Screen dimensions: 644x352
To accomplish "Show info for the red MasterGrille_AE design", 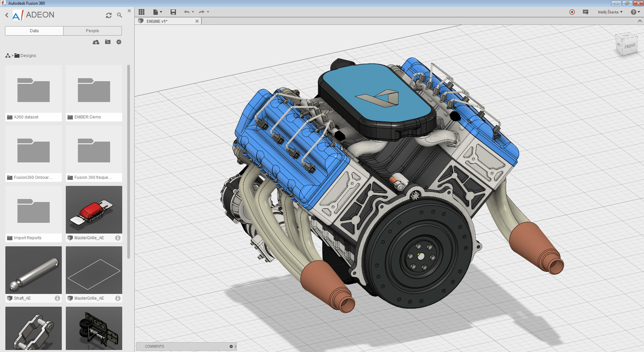I will pos(118,238).
